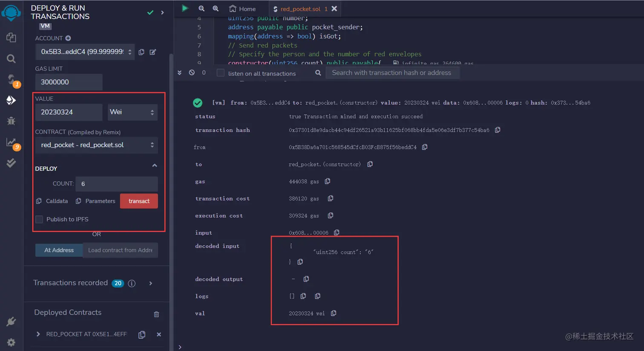Expand the panel header arrow
This screenshot has height=351, width=644.
[162, 13]
